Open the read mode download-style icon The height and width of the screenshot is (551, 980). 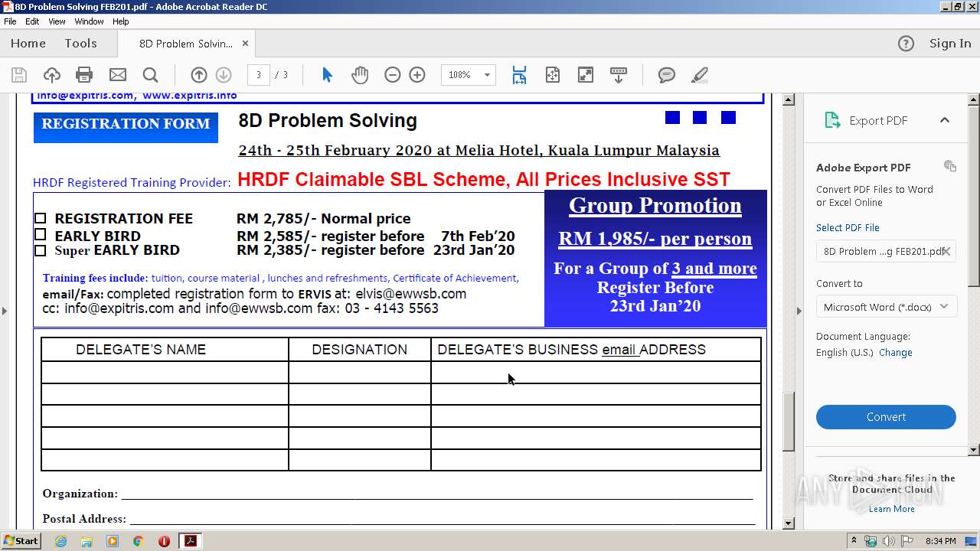coord(619,75)
